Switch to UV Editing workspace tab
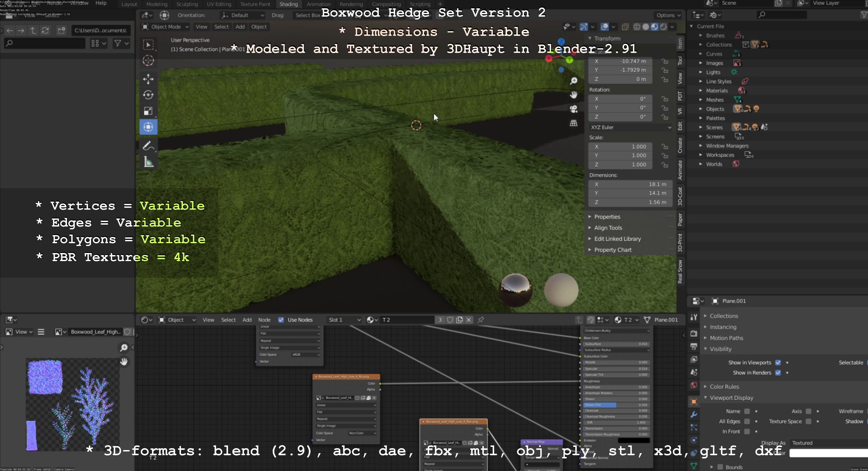 coord(219,4)
